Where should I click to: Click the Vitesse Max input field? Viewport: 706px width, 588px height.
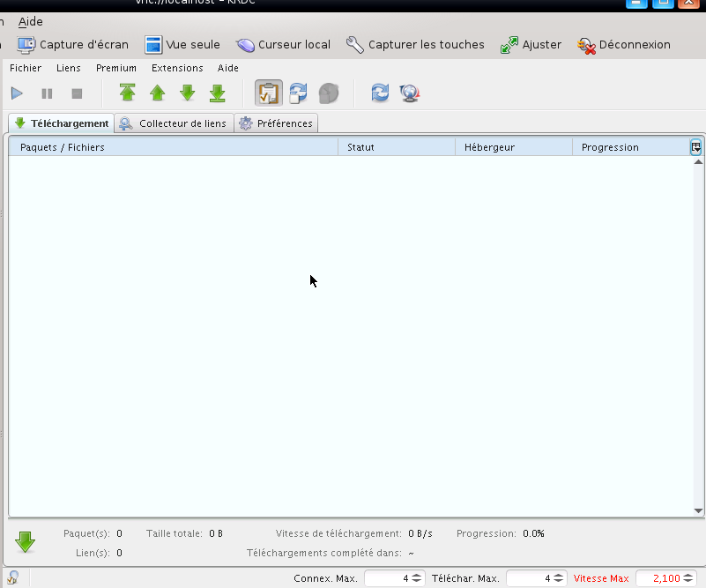coord(658,578)
